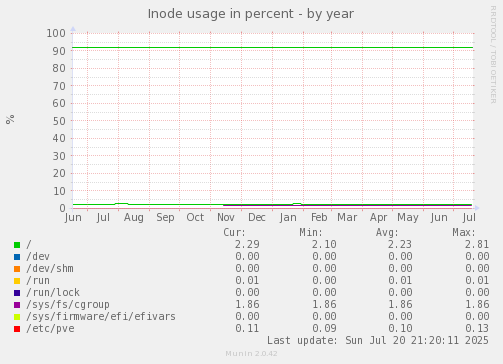Click the 'Apr' month label on x-axis

tap(378, 218)
